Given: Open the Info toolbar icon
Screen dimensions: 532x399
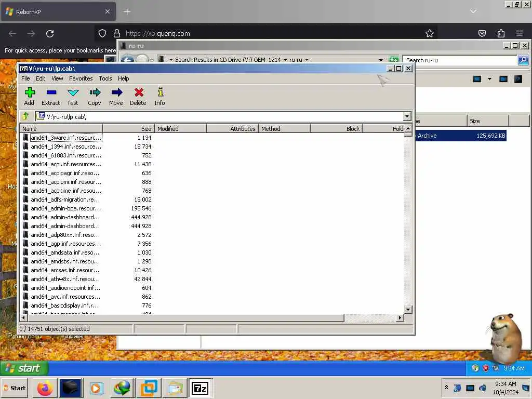Looking at the screenshot, I should (x=160, y=96).
